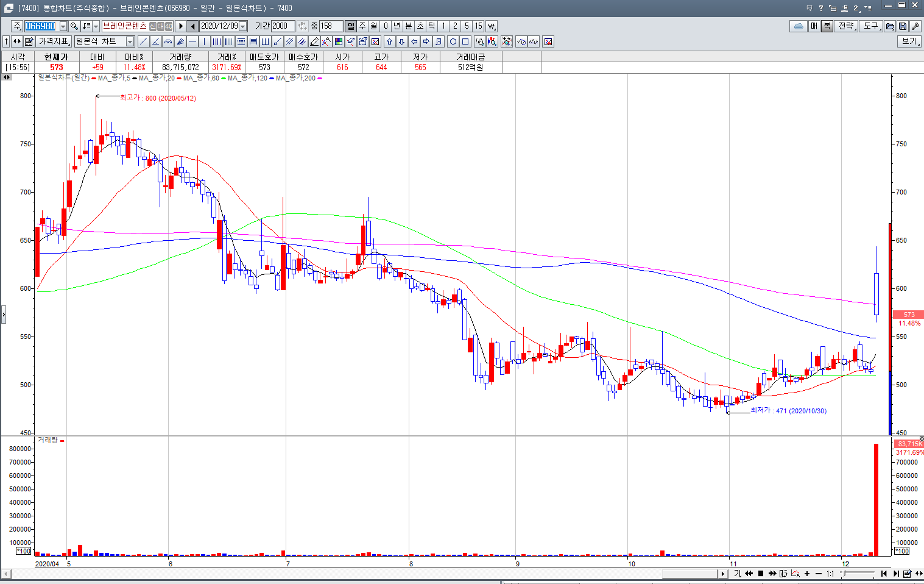Viewport: 924px width, 584px height.
Task: Click the volume panel x100 scale label
Action: tap(23, 550)
